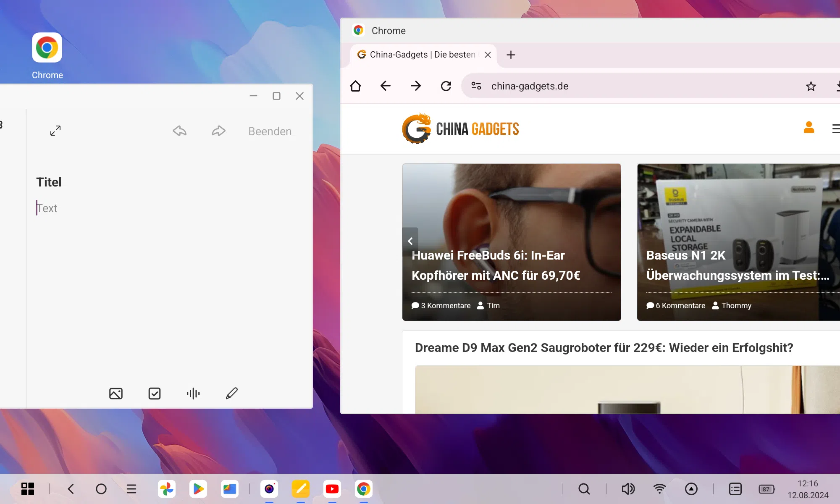Bookmark this page with the star
Screen dimensions: 840x504
click(x=811, y=87)
